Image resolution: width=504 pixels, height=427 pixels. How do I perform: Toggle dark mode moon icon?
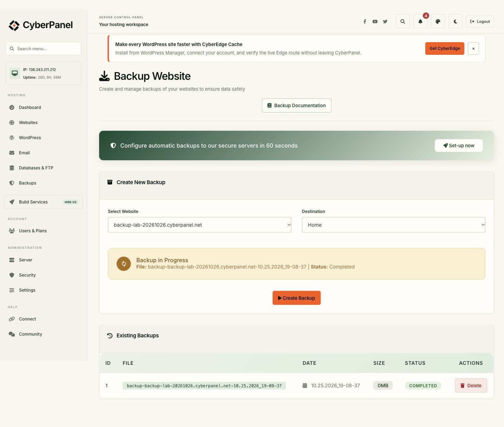455,21
